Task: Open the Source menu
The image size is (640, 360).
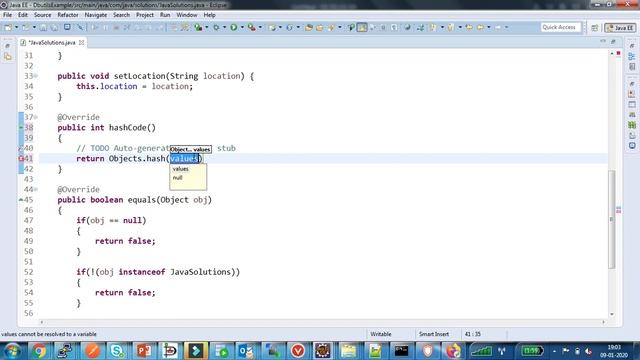Action: pyautogui.click(x=42, y=15)
